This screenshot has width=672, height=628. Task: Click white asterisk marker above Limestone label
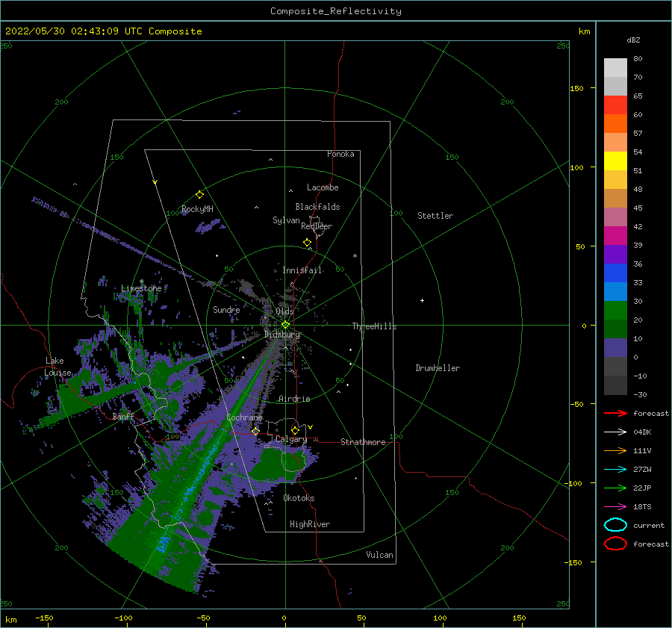(141, 282)
